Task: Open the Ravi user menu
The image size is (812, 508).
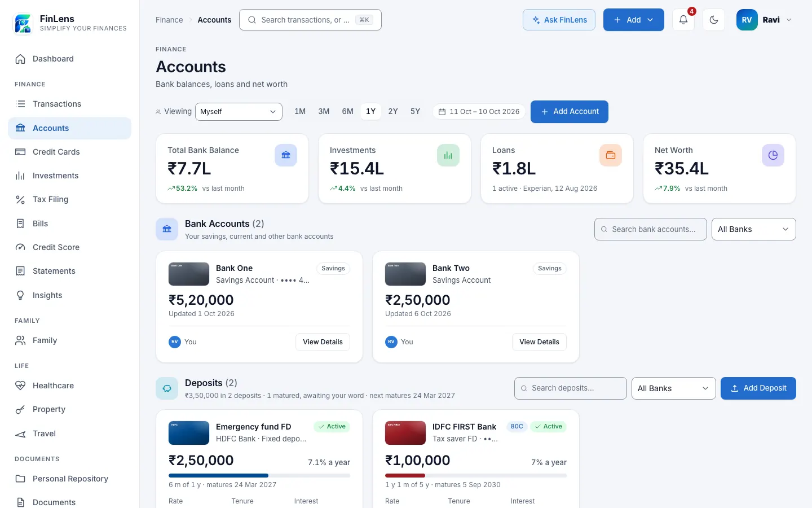Action: click(x=765, y=20)
